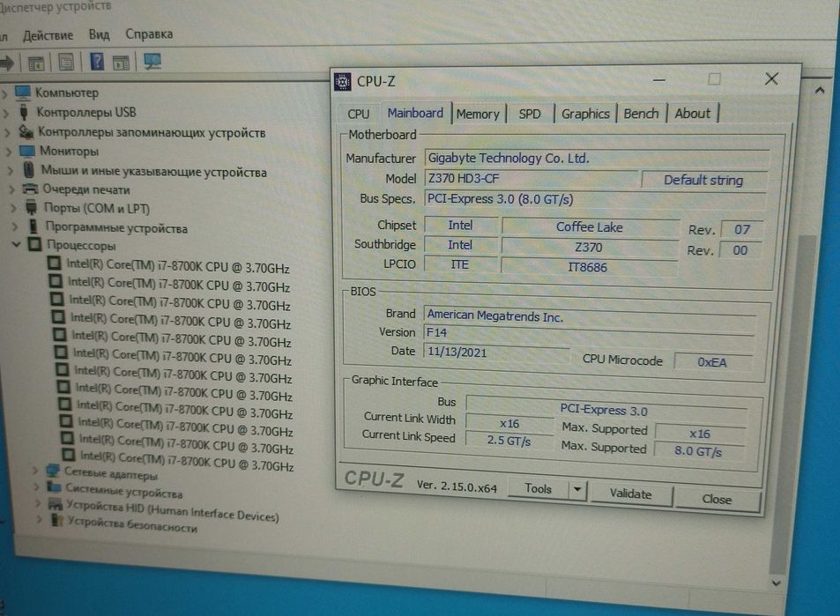Click the Tools button in CPU-Z
Viewport: 840px width, 616px height.
(539, 488)
